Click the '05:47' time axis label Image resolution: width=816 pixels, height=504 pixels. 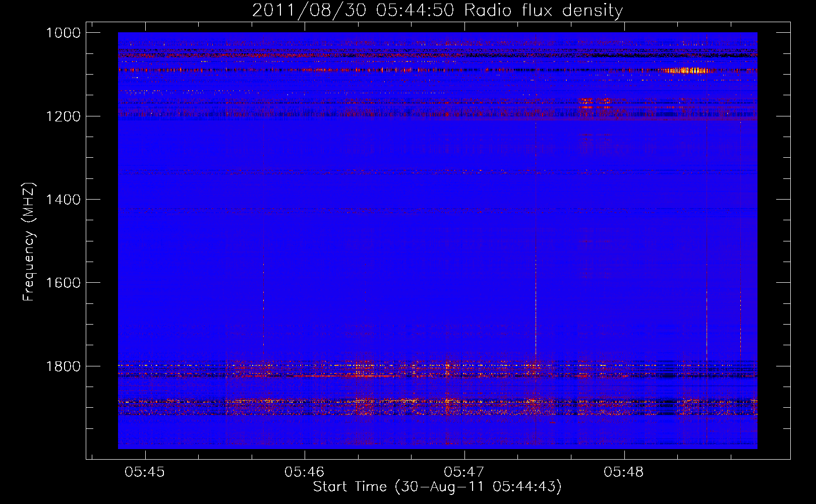pyautogui.click(x=464, y=472)
